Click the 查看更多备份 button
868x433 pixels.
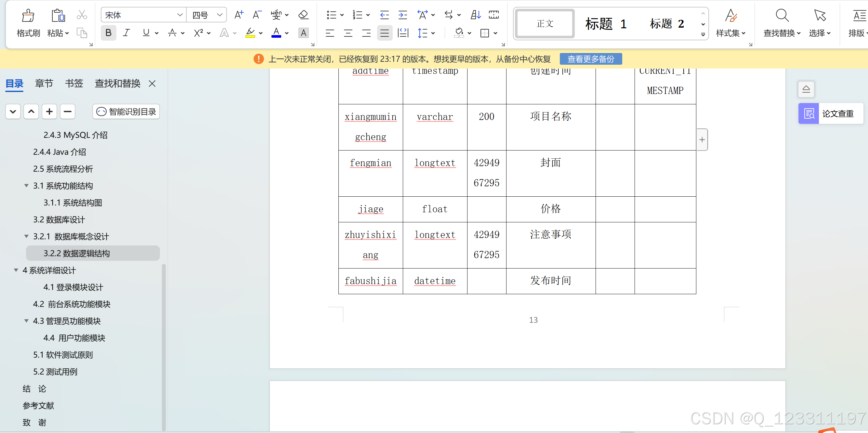pos(591,59)
